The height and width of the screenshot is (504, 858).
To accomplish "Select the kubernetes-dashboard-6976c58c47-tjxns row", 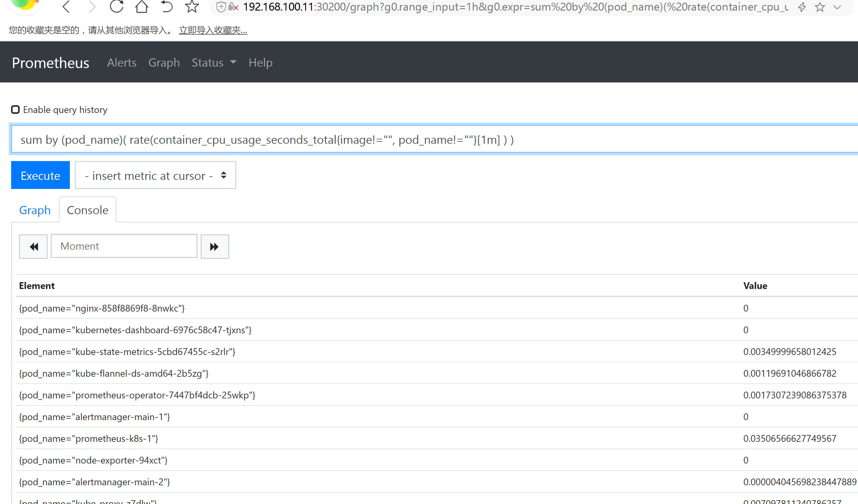I will [437, 330].
